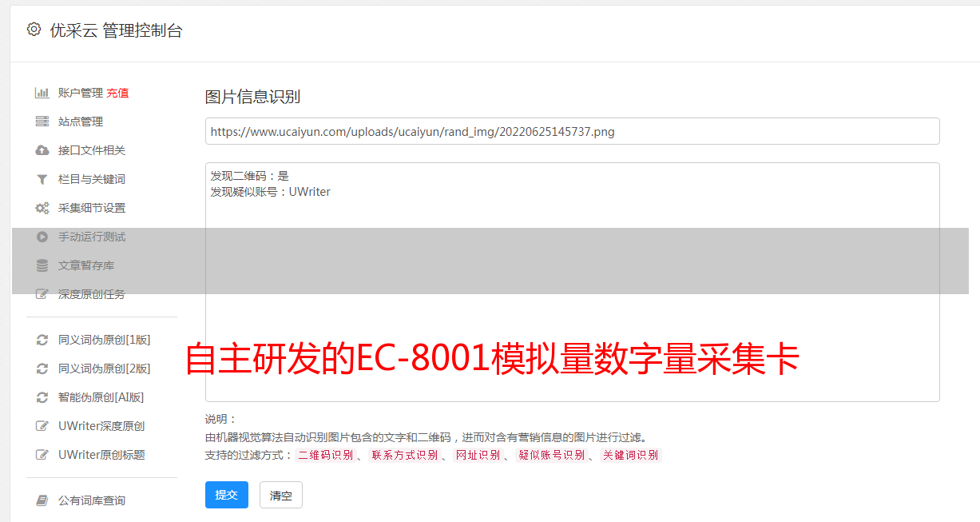Viewport: 980px width, 522px height.
Task: Click the 清空 button
Action: [x=281, y=495]
